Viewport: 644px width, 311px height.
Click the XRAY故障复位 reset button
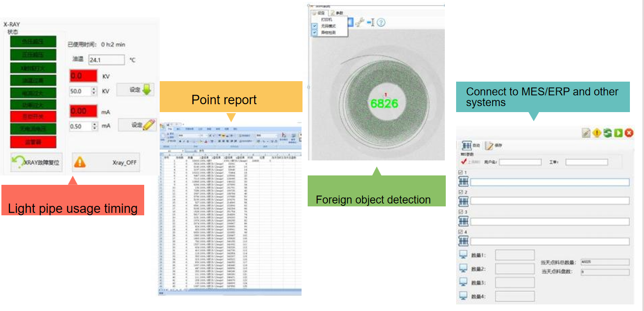(36, 162)
